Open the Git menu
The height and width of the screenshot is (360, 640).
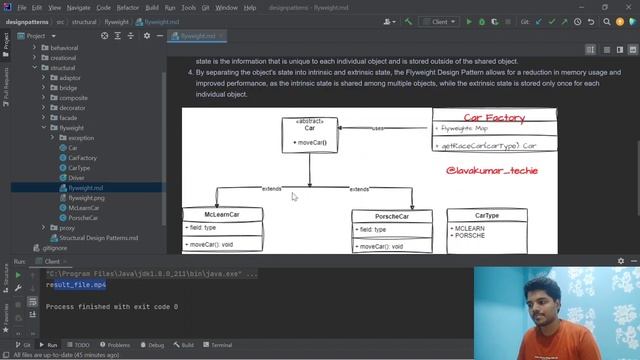click(205, 8)
